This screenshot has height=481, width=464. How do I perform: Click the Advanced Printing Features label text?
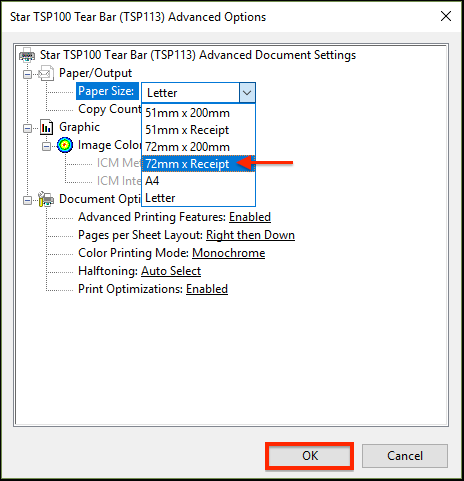pos(152,217)
